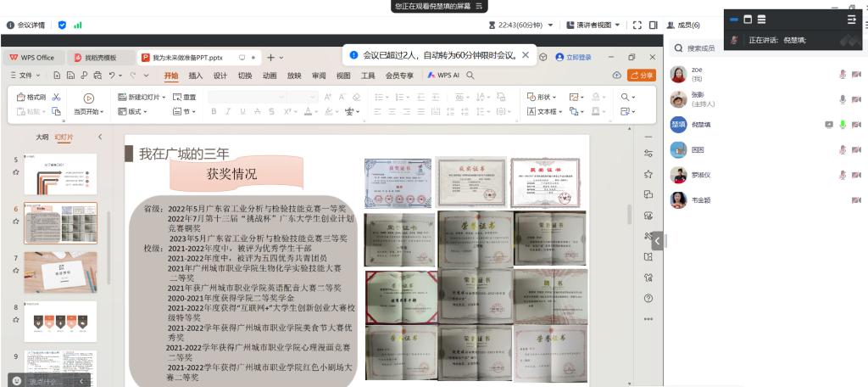Click the Cut scissors icon
This screenshot has width=868, height=387.
click(56, 97)
